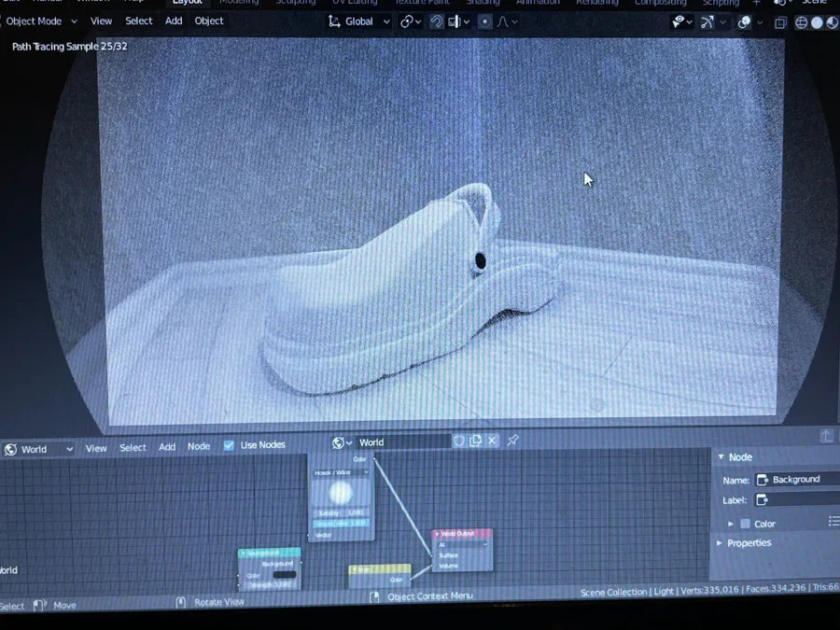
Task: Switch to solid viewport shading
Action: tap(817, 23)
